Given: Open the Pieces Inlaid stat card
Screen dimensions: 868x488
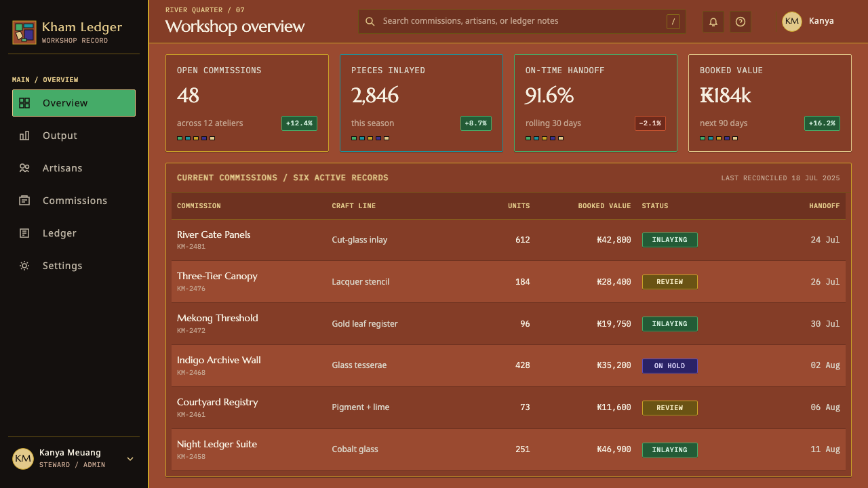Looking at the screenshot, I should point(421,103).
